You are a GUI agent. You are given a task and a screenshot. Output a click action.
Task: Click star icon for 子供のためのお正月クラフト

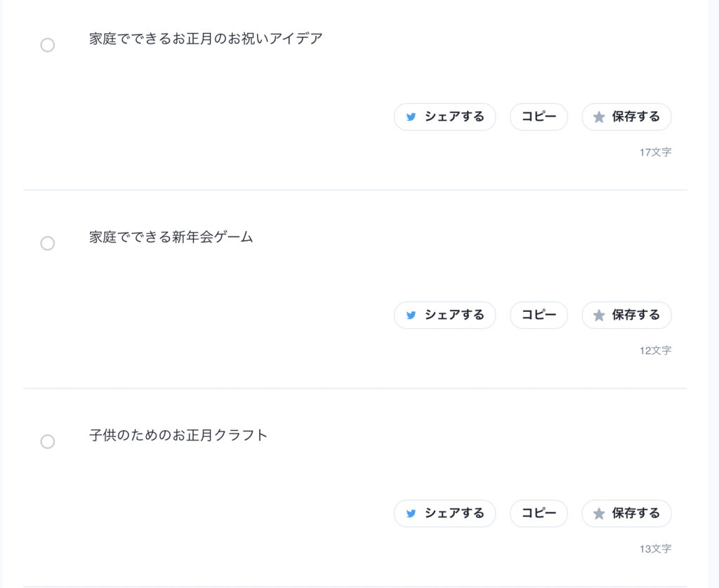(599, 514)
